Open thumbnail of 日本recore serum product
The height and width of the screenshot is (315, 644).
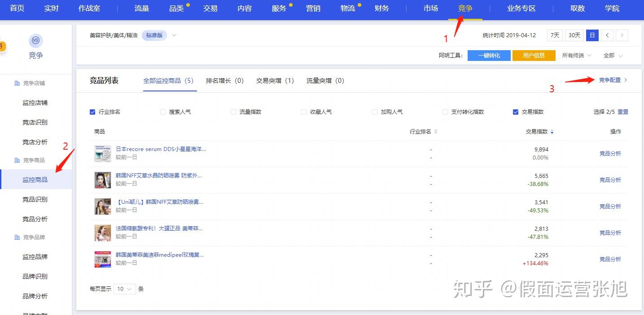tap(103, 154)
